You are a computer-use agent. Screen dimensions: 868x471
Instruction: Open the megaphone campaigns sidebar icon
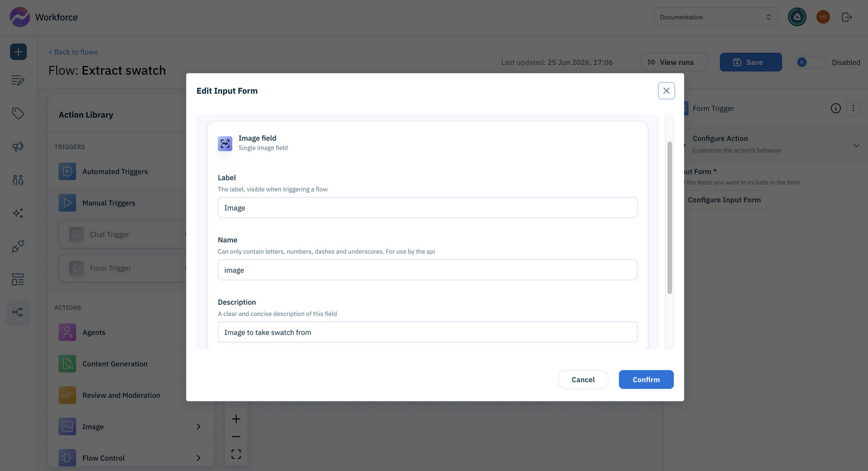pyautogui.click(x=18, y=147)
